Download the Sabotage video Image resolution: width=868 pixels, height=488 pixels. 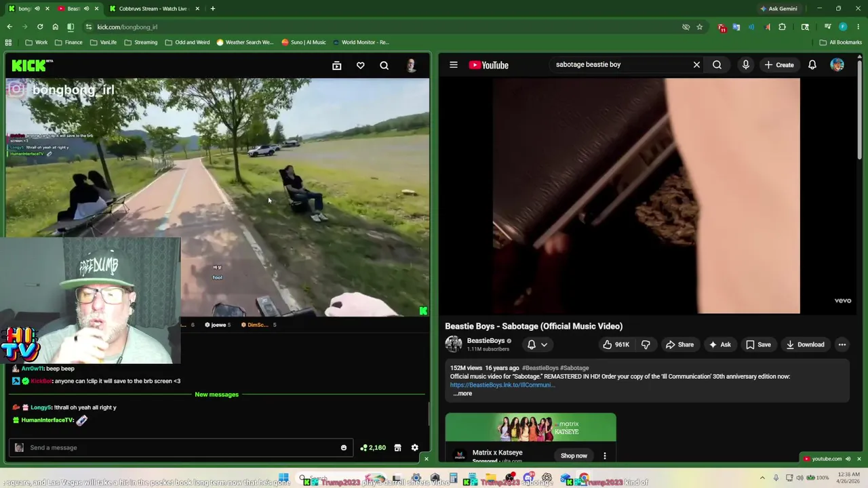coord(805,344)
